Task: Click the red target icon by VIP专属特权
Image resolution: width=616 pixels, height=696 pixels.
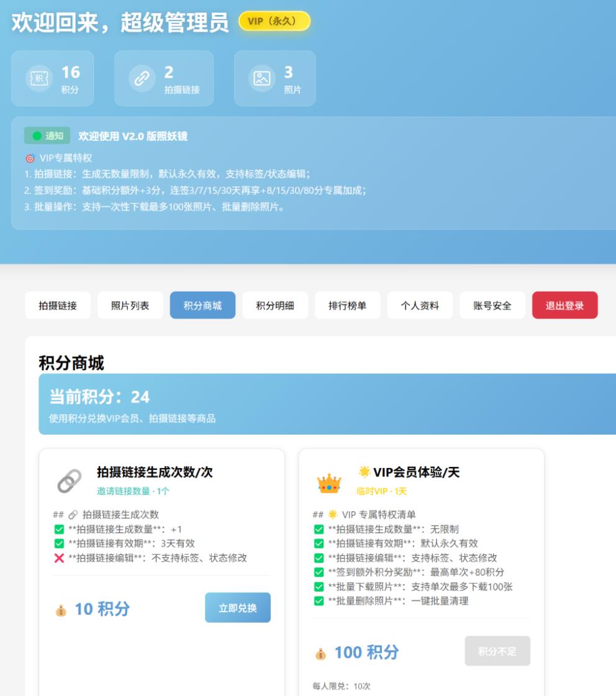Action: click(x=30, y=158)
